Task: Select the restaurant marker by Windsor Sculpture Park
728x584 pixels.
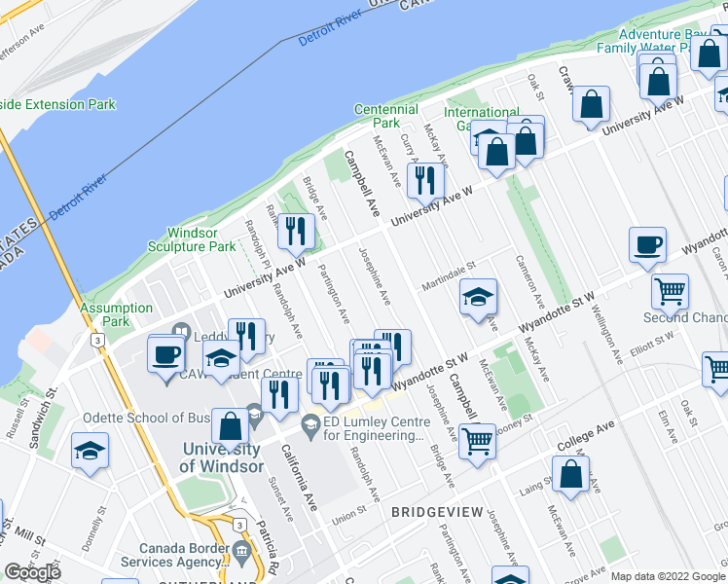Action: pyautogui.click(x=296, y=232)
